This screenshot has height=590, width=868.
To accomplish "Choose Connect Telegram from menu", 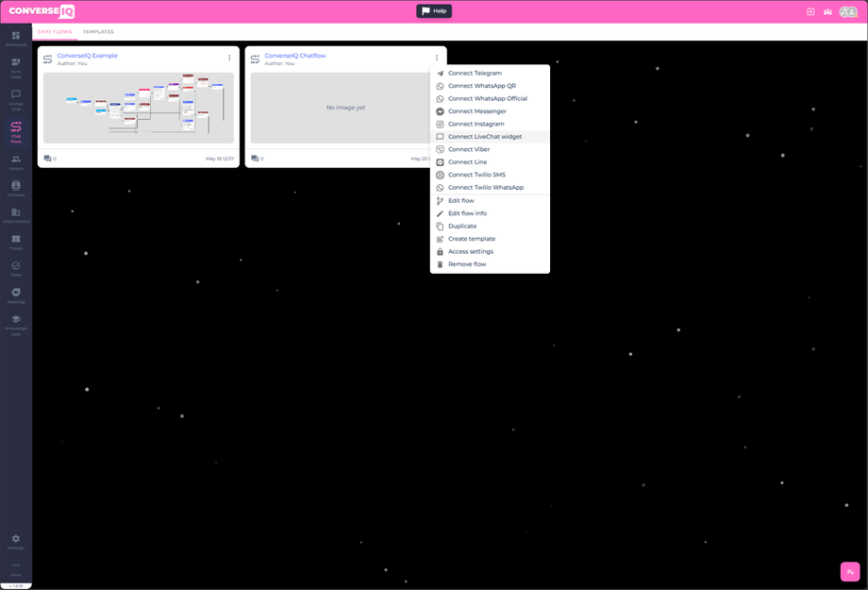I will pos(490,73).
